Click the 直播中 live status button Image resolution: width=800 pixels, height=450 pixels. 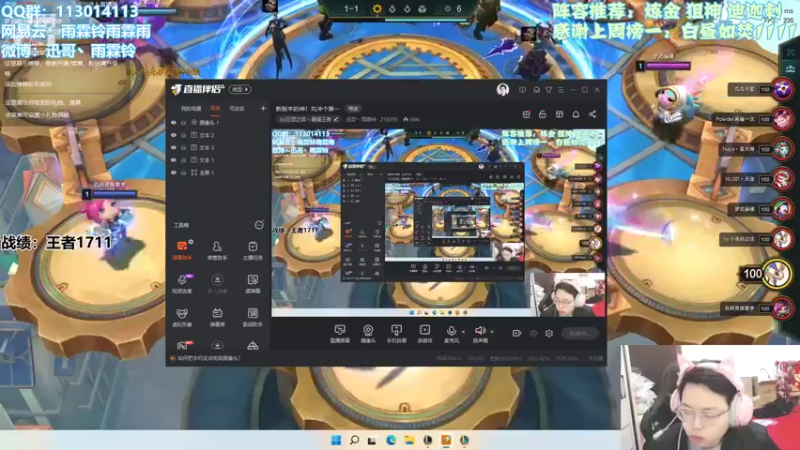click(580, 333)
